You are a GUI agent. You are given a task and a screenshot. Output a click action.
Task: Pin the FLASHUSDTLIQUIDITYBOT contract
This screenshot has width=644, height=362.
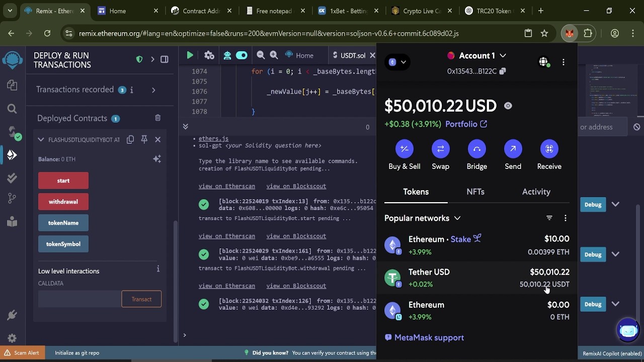(144, 139)
